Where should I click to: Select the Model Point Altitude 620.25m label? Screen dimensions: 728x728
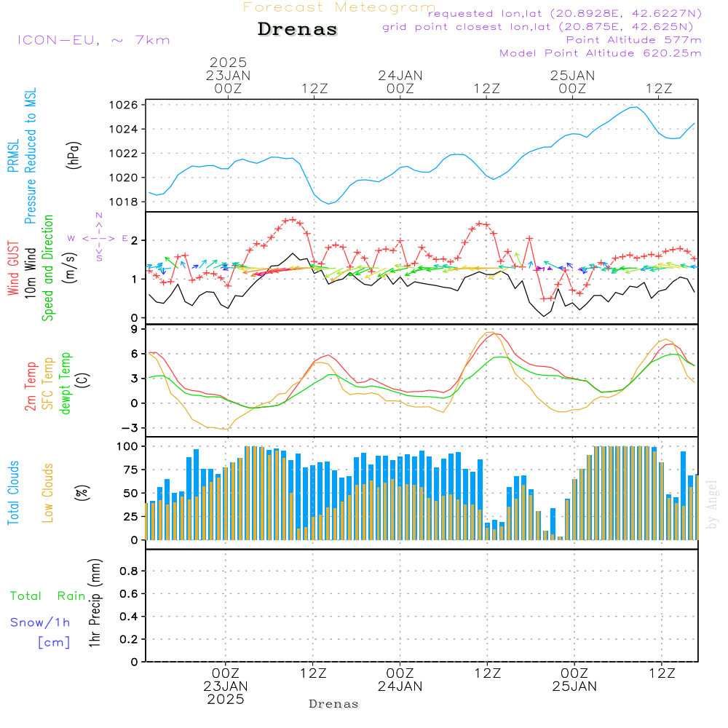(x=600, y=53)
